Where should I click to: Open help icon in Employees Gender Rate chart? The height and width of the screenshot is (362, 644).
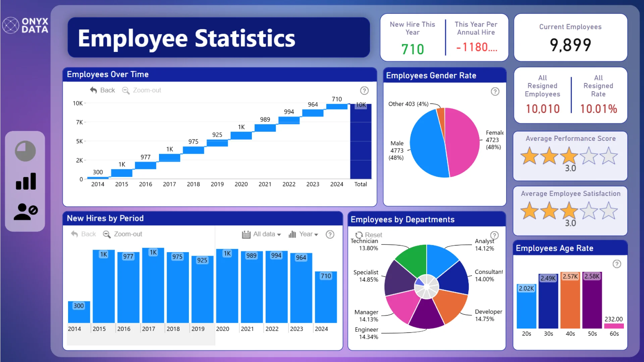point(495,92)
